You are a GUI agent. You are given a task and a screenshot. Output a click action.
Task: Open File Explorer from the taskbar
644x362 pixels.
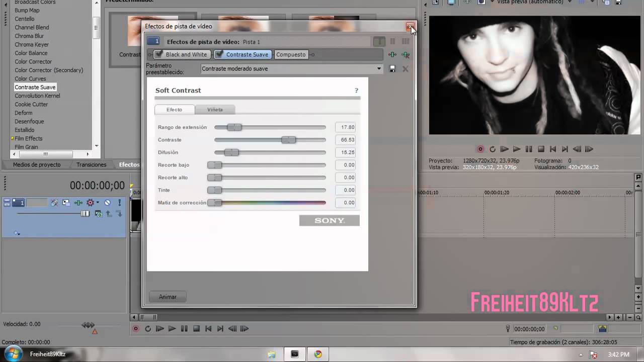(272, 354)
